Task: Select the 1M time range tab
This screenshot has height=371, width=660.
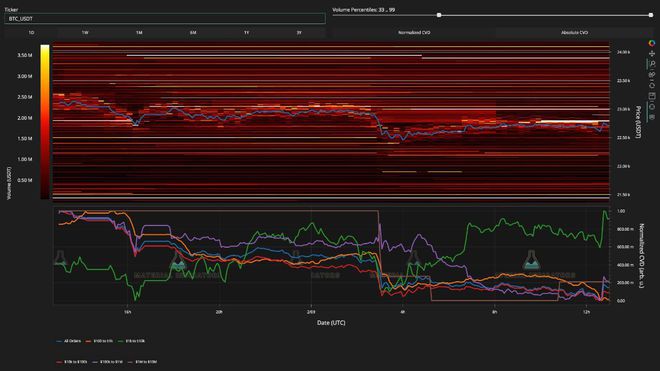Action: click(139, 32)
